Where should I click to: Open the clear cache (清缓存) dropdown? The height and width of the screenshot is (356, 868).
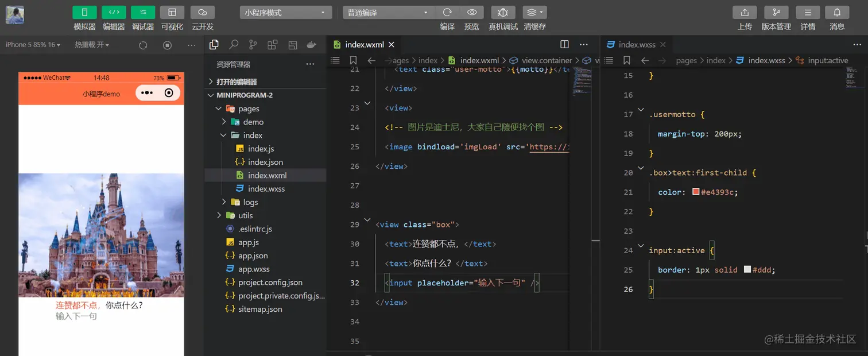[534, 13]
